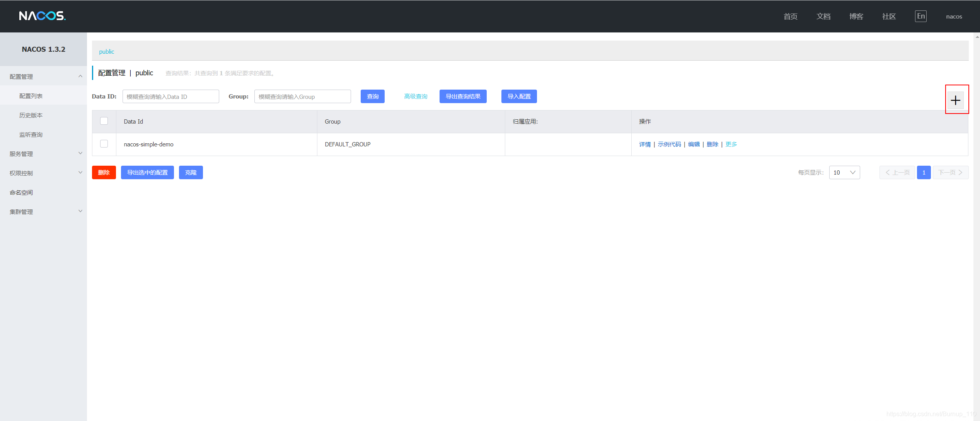This screenshot has height=421, width=980.
Task: Click the vertical scrollbar up arrow
Action: coord(977,37)
